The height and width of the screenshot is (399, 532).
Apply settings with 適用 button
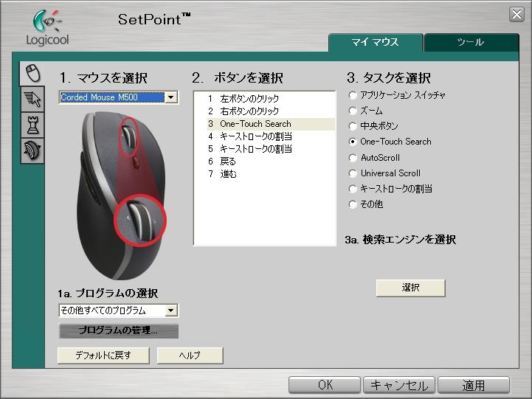click(x=474, y=386)
